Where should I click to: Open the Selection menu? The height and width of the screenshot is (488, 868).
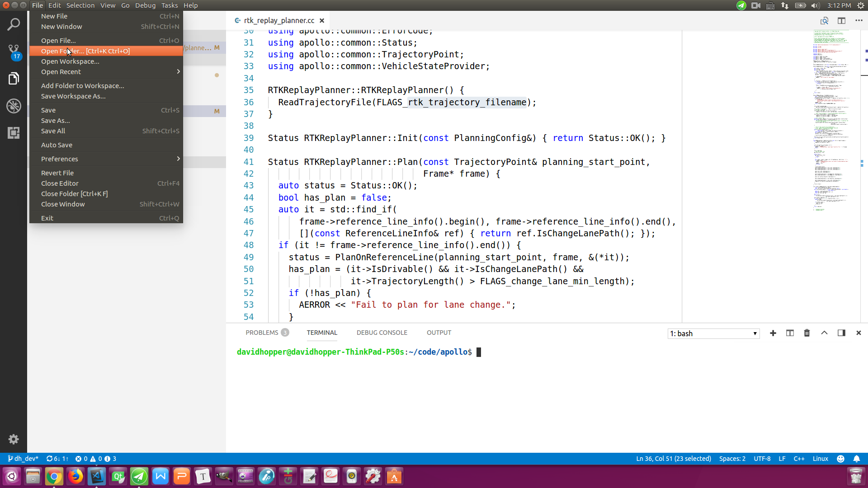pyautogui.click(x=80, y=5)
